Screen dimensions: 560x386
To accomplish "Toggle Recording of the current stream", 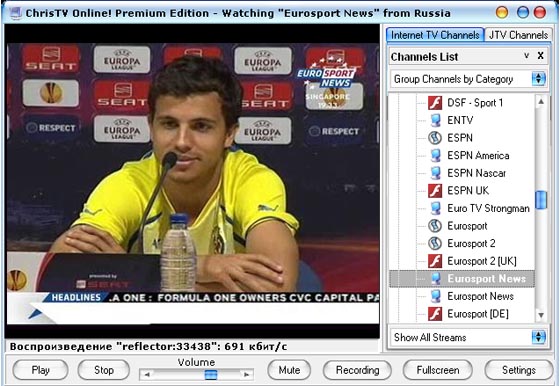I will click(x=357, y=370).
